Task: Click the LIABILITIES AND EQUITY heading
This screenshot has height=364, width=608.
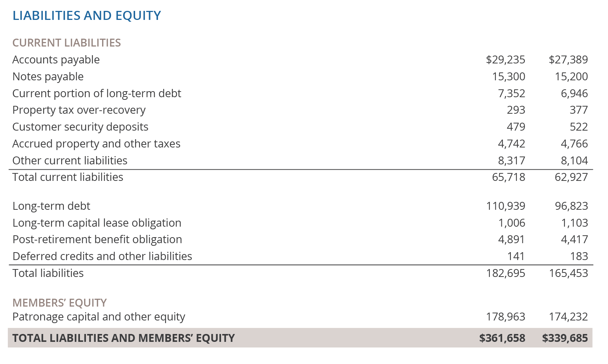Action: tap(87, 16)
